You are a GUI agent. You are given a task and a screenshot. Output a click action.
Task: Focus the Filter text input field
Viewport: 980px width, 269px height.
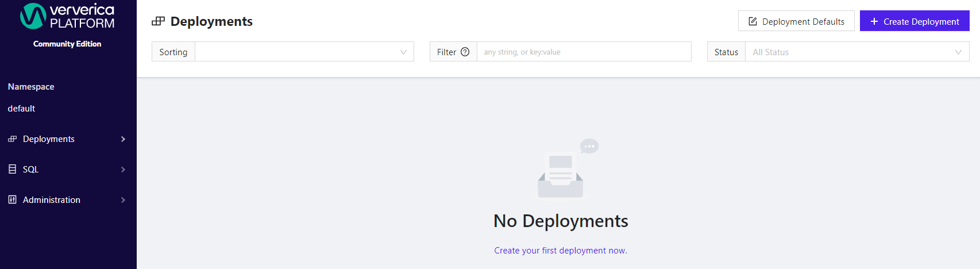pos(584,52)
